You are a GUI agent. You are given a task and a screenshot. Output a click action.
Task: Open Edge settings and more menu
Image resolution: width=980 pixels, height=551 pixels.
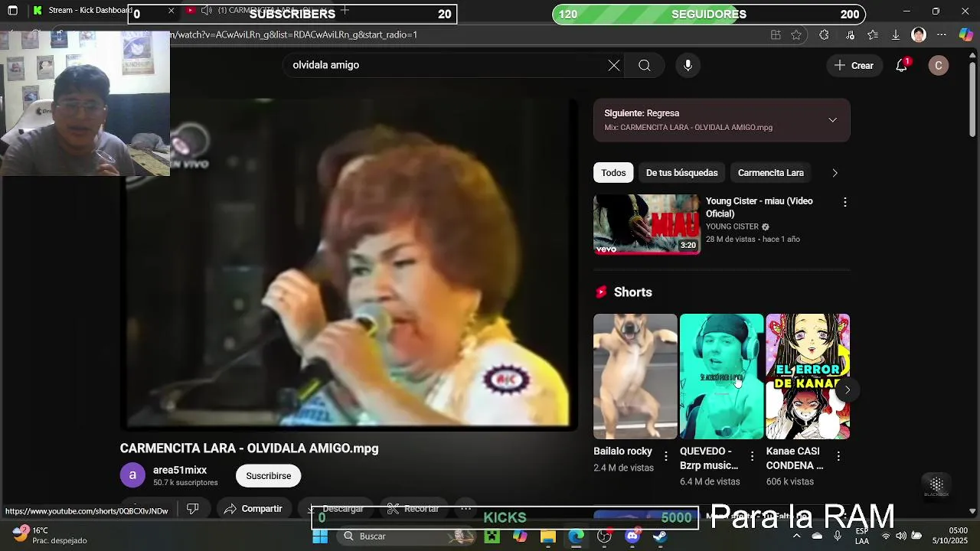942,34
